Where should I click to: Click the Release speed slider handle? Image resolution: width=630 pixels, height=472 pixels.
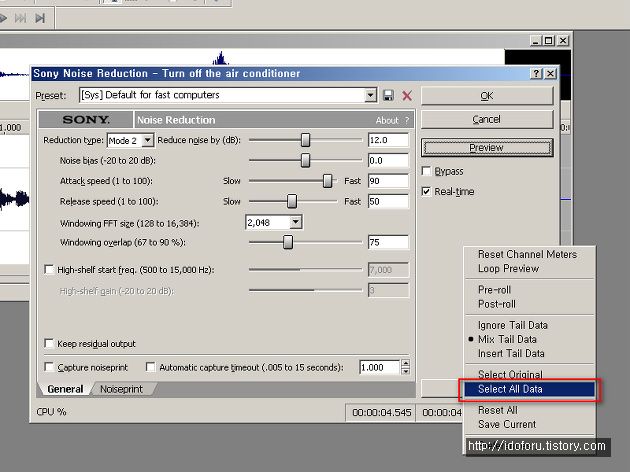(x=292, y=201)
